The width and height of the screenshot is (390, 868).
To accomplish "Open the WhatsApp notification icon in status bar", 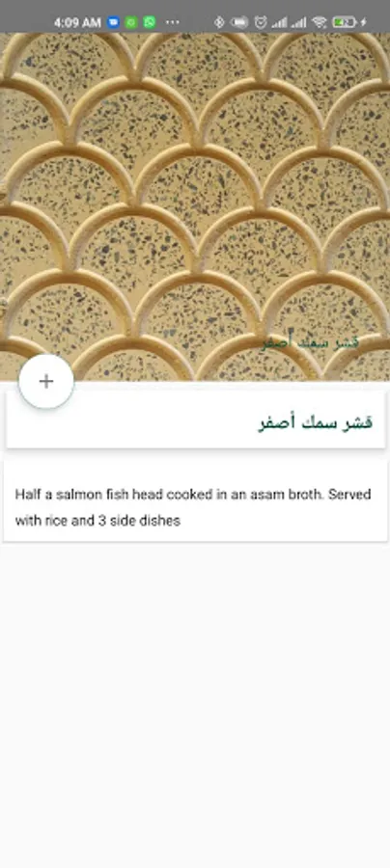I will pos(150,22).
